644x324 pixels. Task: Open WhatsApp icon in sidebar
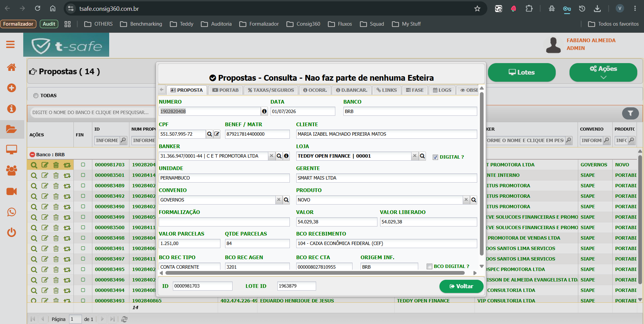click(11, 212)
